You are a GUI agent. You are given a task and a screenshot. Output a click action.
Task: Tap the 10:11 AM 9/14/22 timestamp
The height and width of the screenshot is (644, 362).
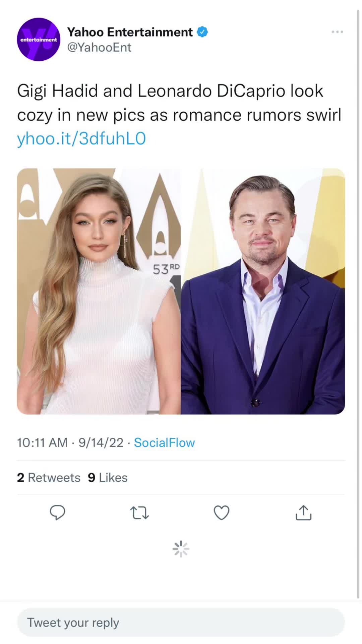(x=70, y=443)
